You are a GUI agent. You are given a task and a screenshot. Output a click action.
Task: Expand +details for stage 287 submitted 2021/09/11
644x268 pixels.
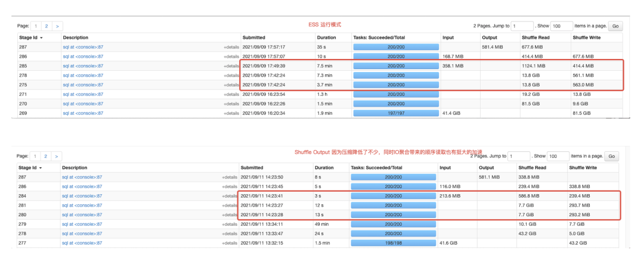pos(230,177)
